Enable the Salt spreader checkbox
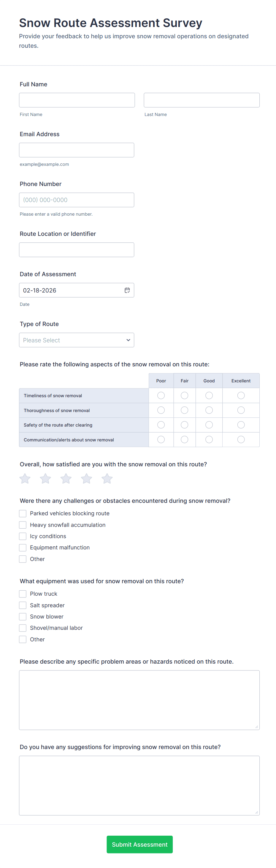The width and height of the screenshot is (276, 868). (x=23, y=605)
